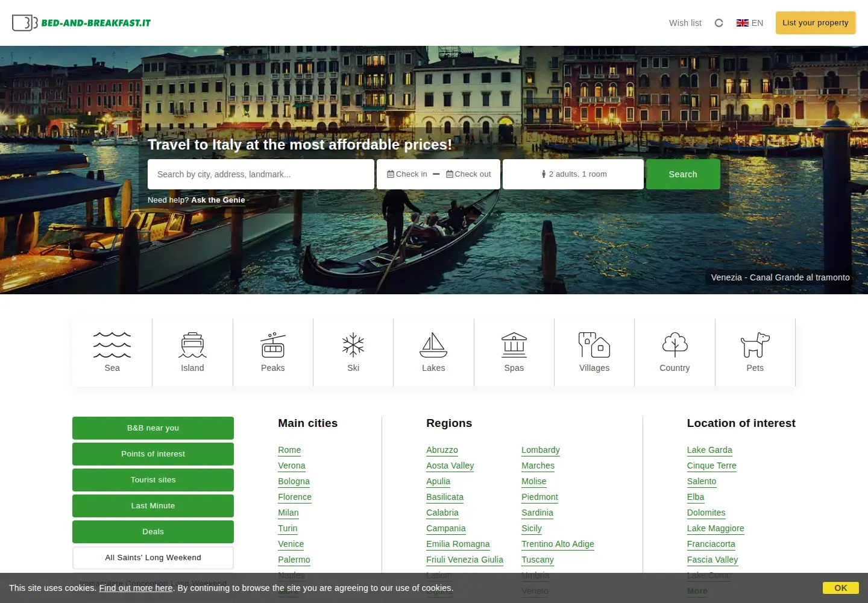868x603 pixels.
Task: Open the Deals menu item
Action: 153,532
